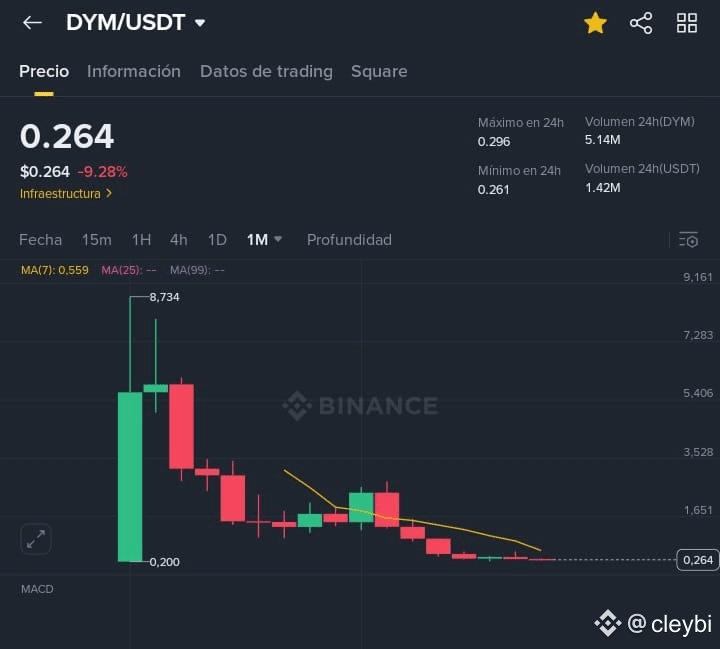Click the Volumen 24h(DYM) value 5.14M
720x649 pixels.
(602, 140)
